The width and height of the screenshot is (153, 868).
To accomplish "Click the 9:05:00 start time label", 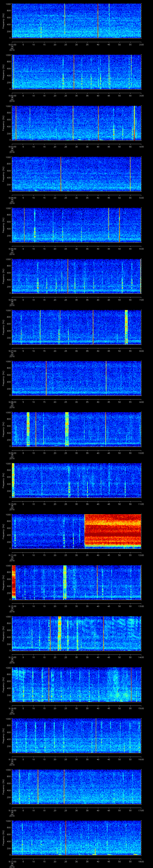I will 12,249.
